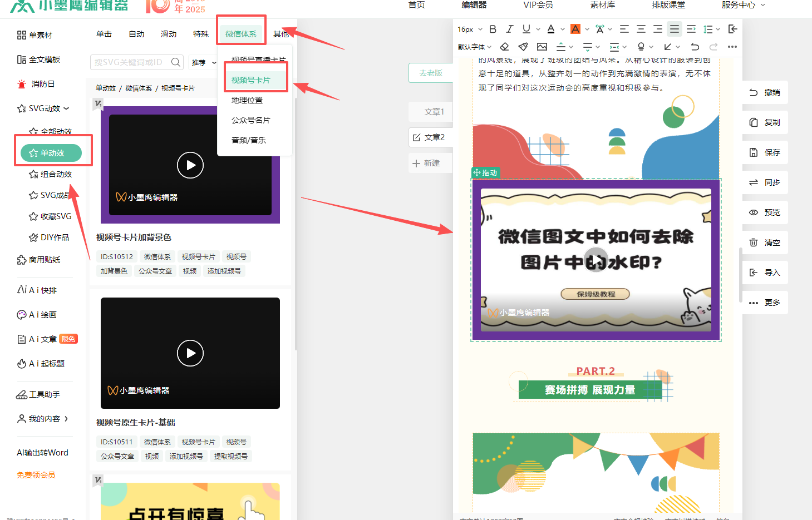Expand the 推荐 sort dropdown
812x520 pixels.
pos(204,62)
